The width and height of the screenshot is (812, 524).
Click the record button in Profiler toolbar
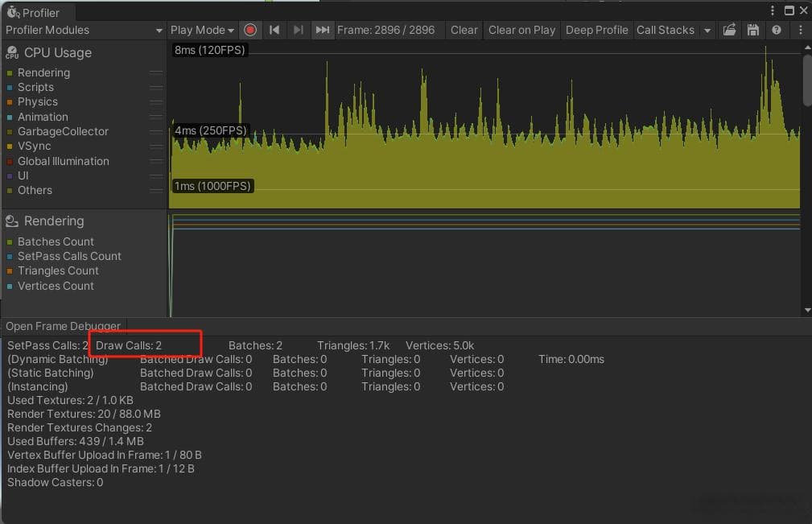tap(250, 30)
